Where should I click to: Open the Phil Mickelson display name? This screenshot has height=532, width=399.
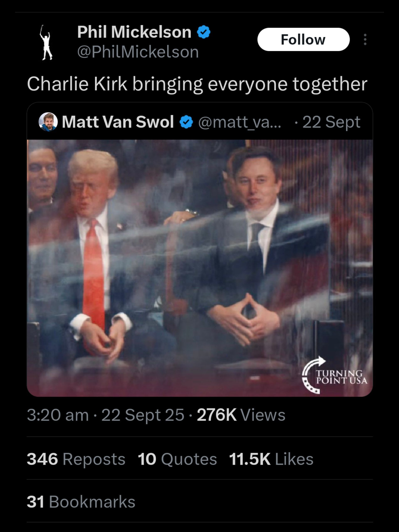pos(134,32)
